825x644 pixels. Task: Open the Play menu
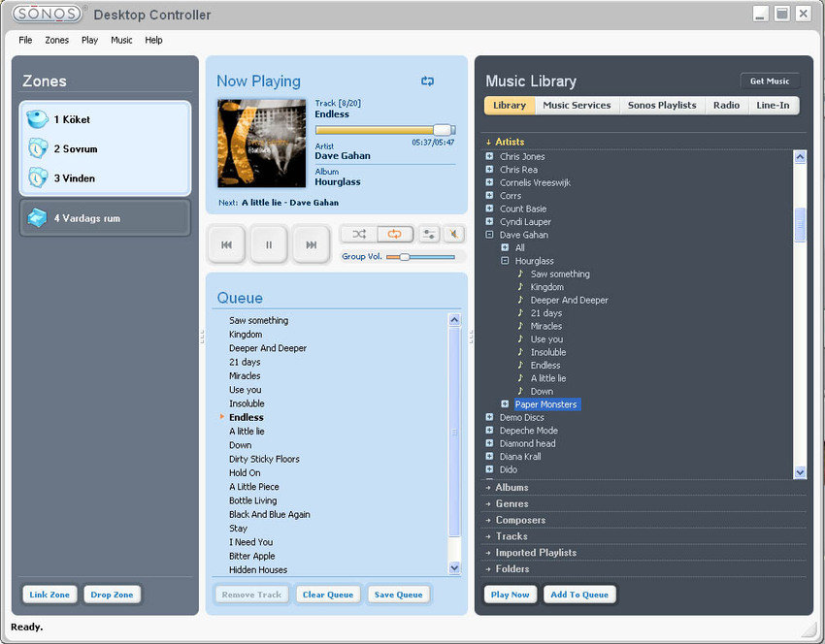click(x=89, y=40)
